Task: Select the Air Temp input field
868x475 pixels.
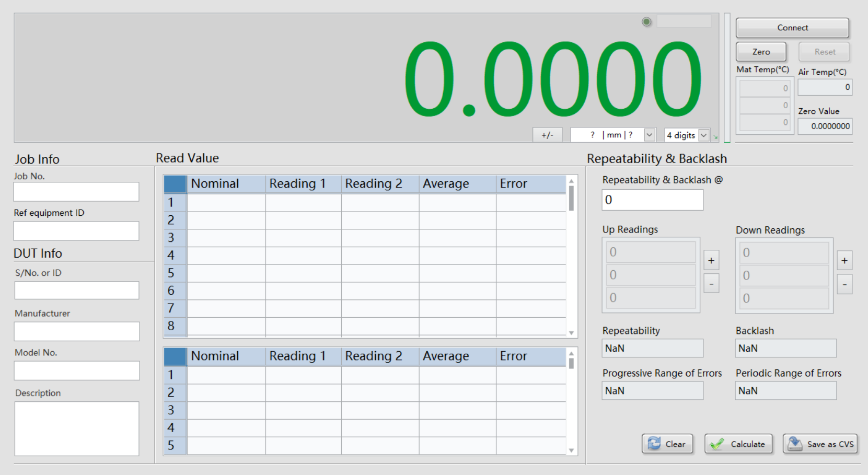Action: [825, 87]
